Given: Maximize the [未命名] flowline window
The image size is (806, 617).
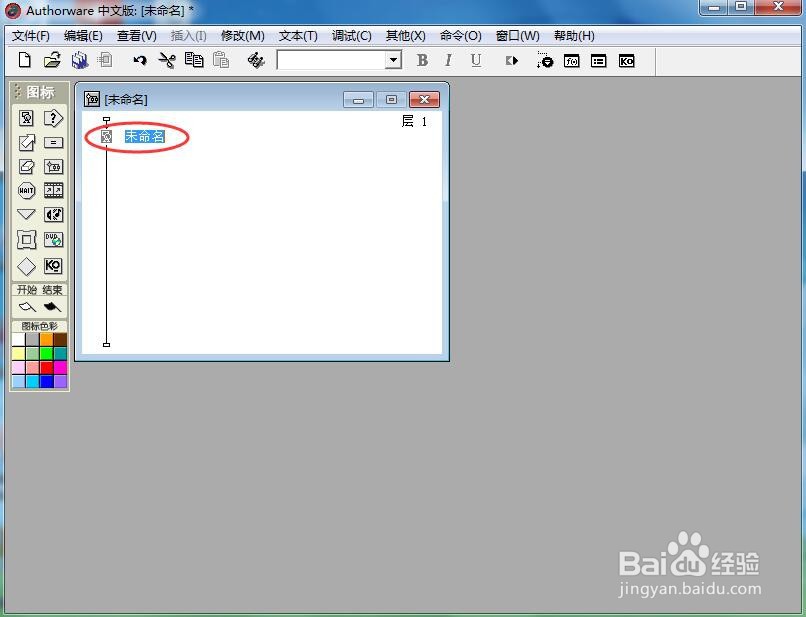Looking at the screenshot, I should coord(391,100).
